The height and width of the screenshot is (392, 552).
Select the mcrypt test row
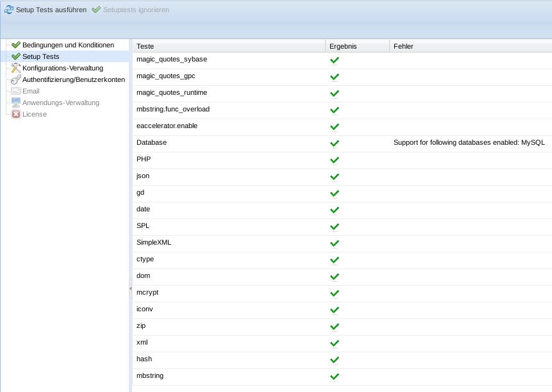342,293
